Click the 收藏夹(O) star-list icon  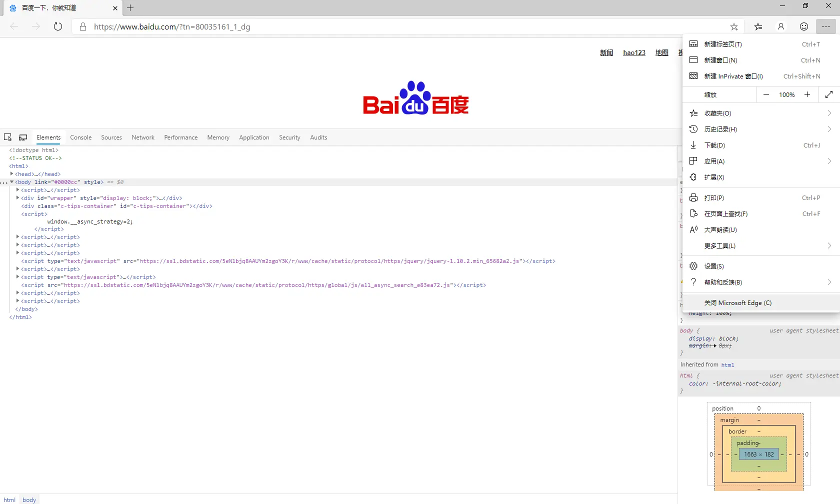(693, 113)
